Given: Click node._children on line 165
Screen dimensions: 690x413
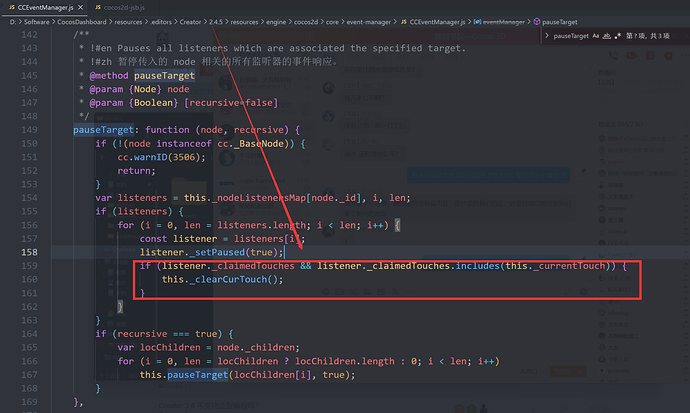Looking at the screenshot, I should coord(258,347).
